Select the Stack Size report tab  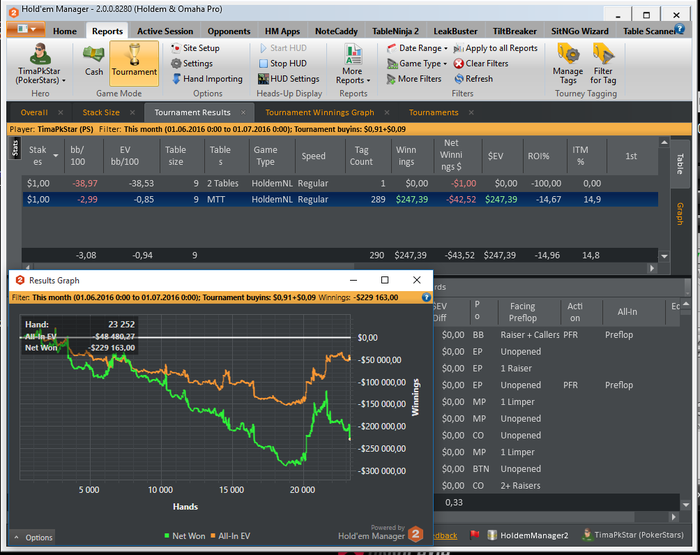101,113
